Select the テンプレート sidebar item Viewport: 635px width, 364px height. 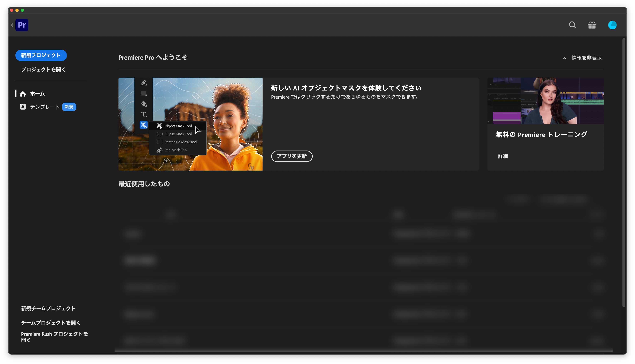click(x=45, y=107)
